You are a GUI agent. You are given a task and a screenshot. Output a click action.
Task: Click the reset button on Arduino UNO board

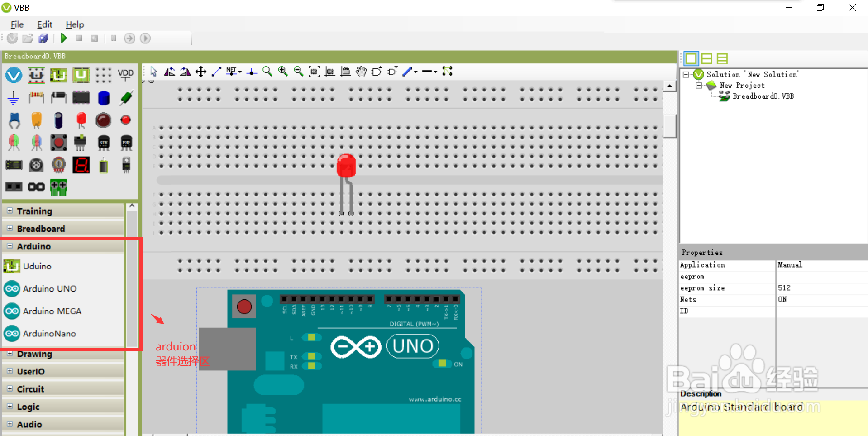(x=244, y=307)
